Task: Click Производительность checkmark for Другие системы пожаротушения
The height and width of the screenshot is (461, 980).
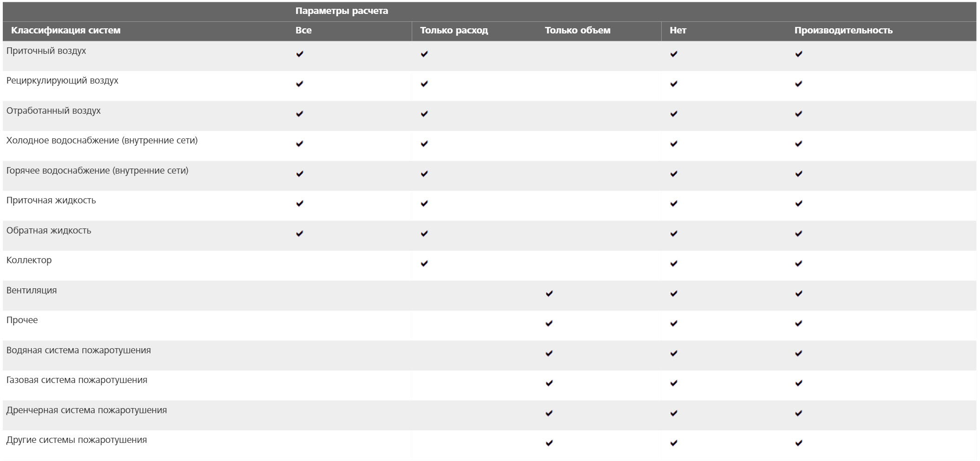Action: coord(799,443)
